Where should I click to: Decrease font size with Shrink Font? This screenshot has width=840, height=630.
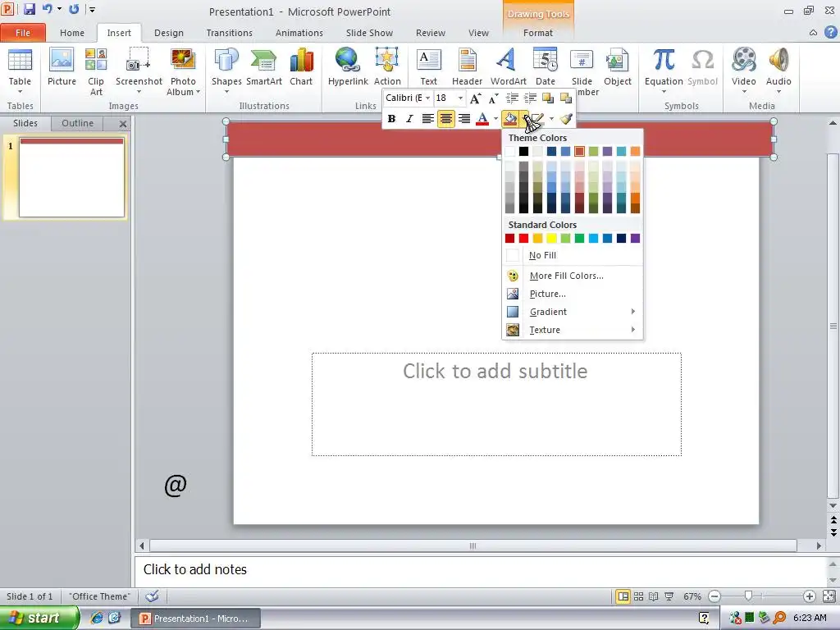click(493, 98)
